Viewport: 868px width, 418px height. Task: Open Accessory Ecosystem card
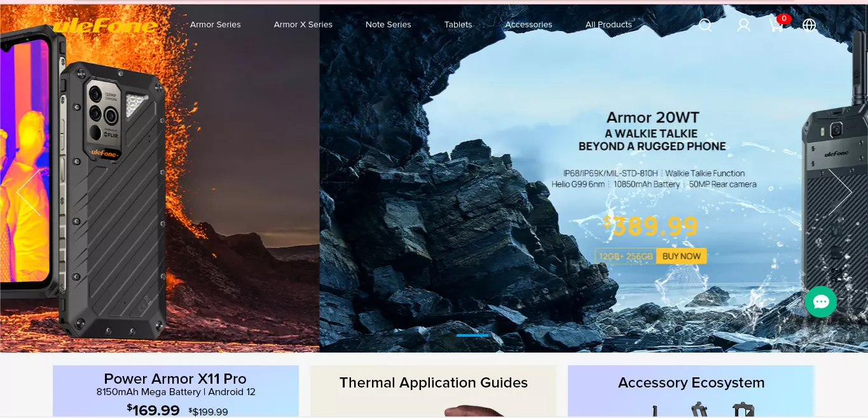(691, 391)
